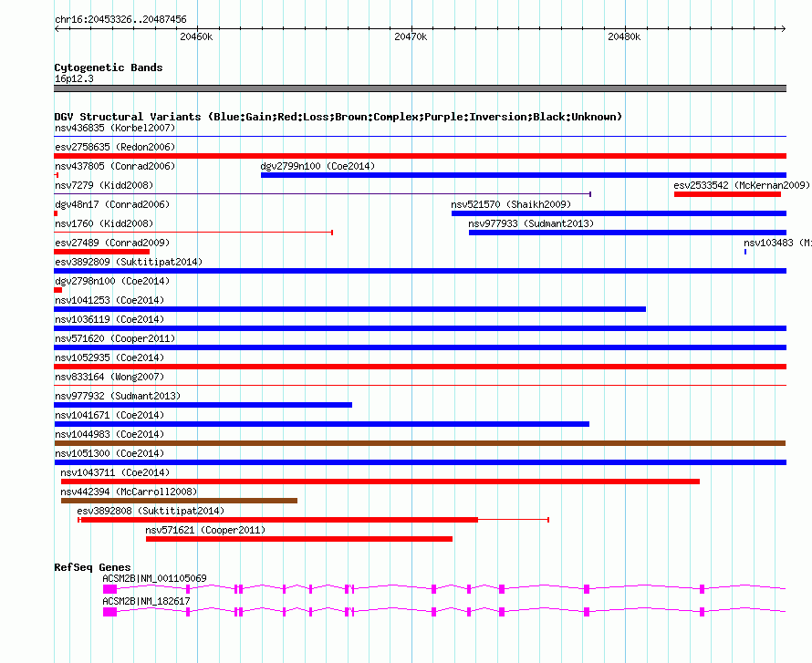Click the large first exon of ACSM2B NM_182617
The width and height of the screenshot is (812, 663).
(109, 612)
